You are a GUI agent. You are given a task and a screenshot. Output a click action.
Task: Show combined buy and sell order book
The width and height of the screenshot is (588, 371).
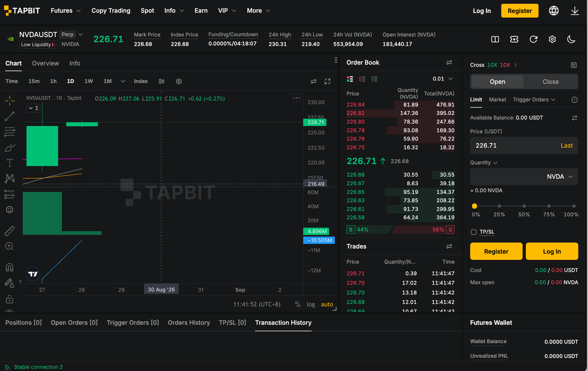[x=350, y=79]
